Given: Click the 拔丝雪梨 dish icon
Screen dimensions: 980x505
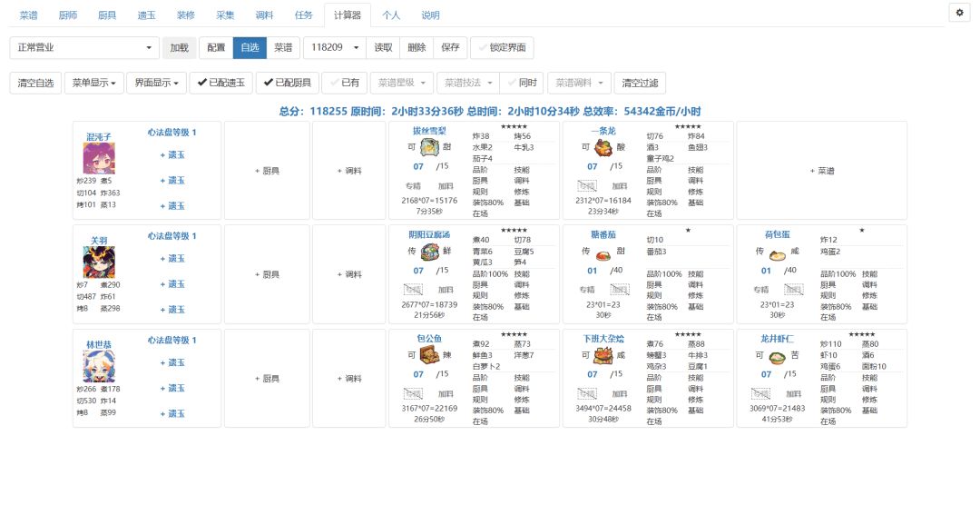Looking at the screenshot, I should (430, 148).
